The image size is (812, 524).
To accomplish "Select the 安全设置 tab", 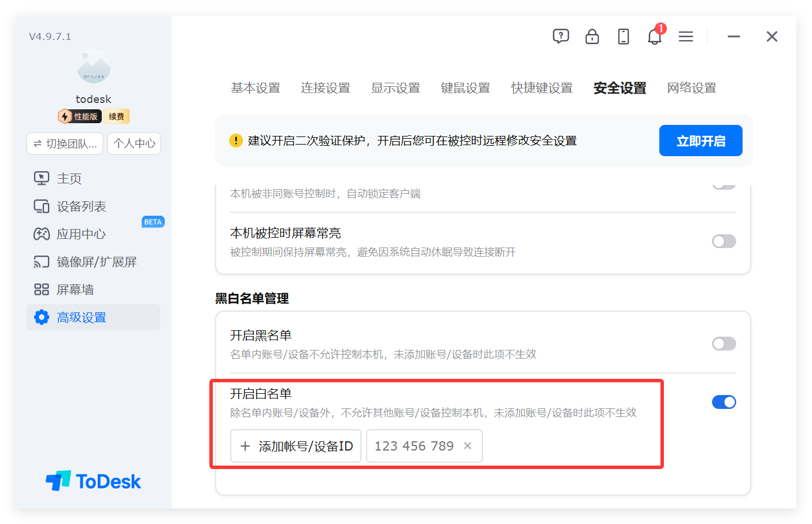I will pos(620,88).
